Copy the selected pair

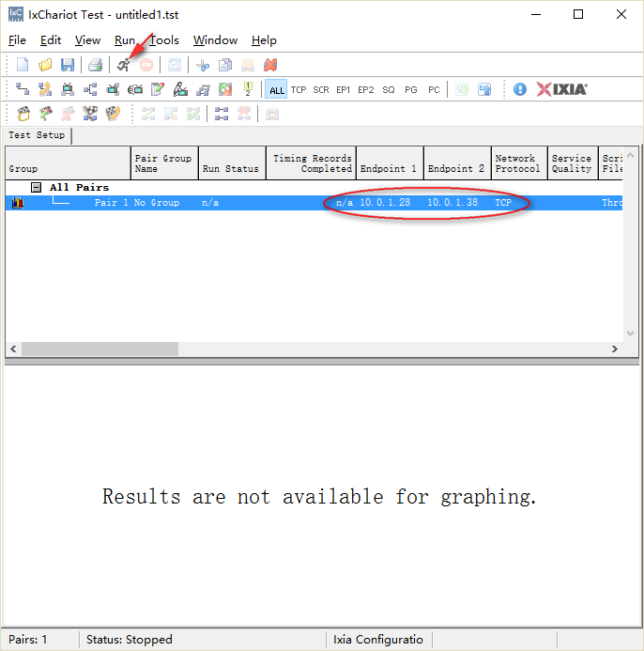pyautogui.click(x=225, y=65)
